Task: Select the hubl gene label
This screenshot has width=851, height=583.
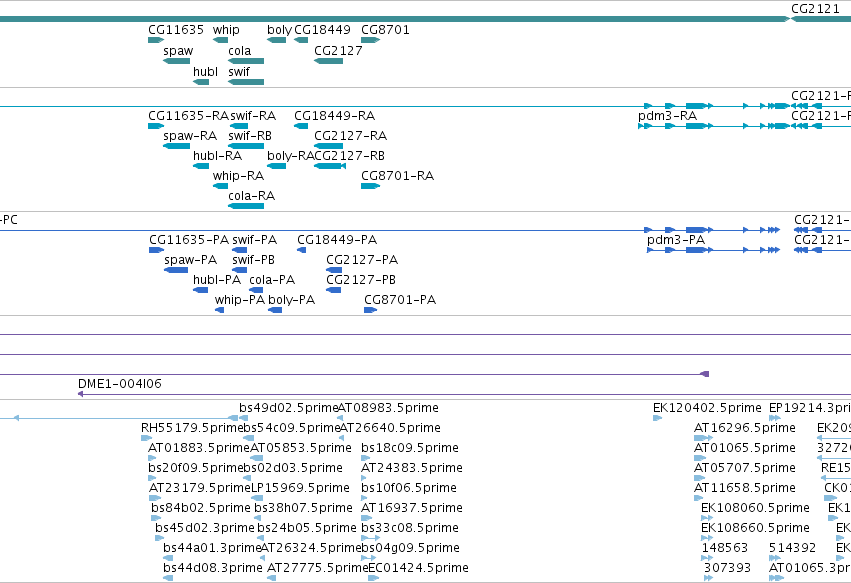Action: coord(205,72)
